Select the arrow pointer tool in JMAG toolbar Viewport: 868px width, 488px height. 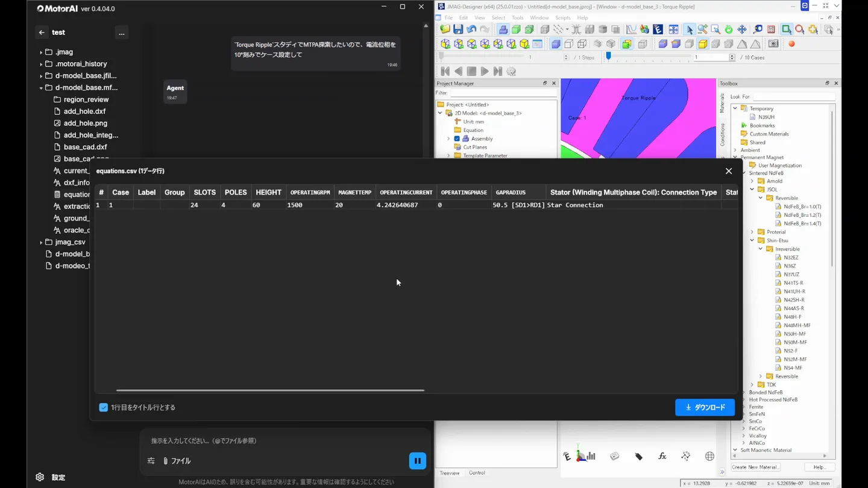point(690,30)
